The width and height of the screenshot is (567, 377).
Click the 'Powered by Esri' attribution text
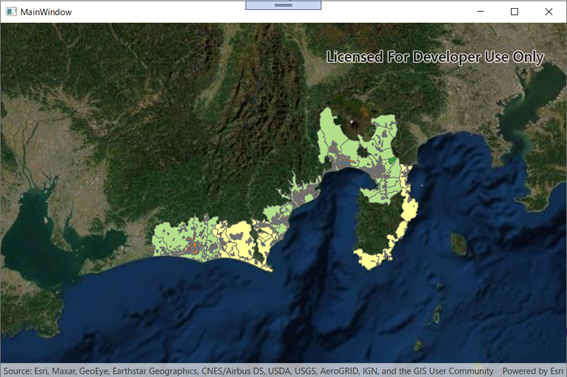click(533, 371)
